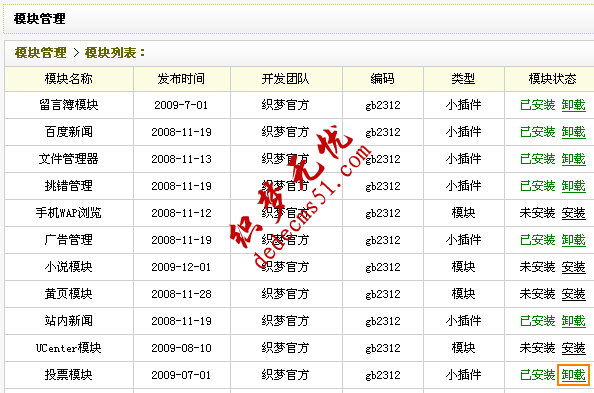Select 模块 type in 黄页模块 row
The height and width of the screenshot is (393, 594).
pyautogui.click(x=463, y=294)
